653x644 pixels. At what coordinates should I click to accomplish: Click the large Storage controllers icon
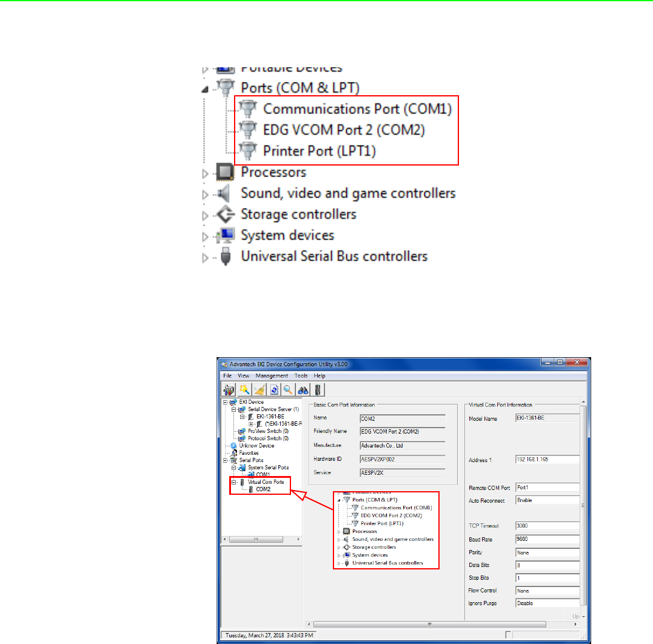point(226,214)
